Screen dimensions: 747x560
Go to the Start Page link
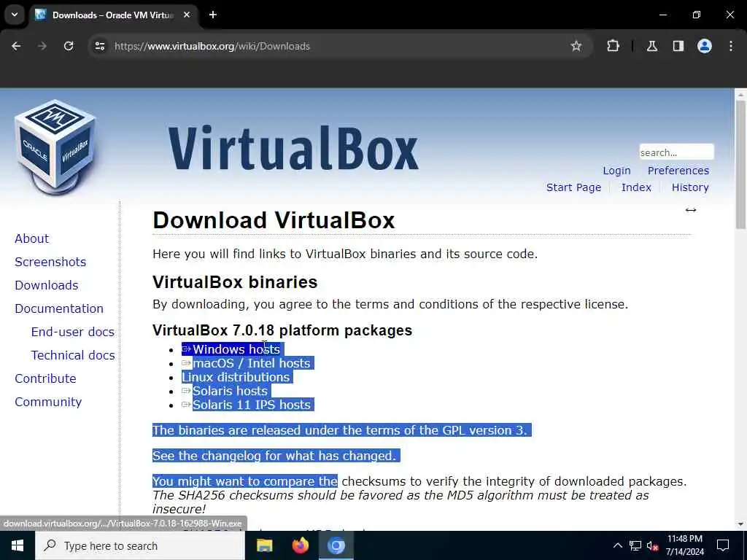[x=573, y=187]
